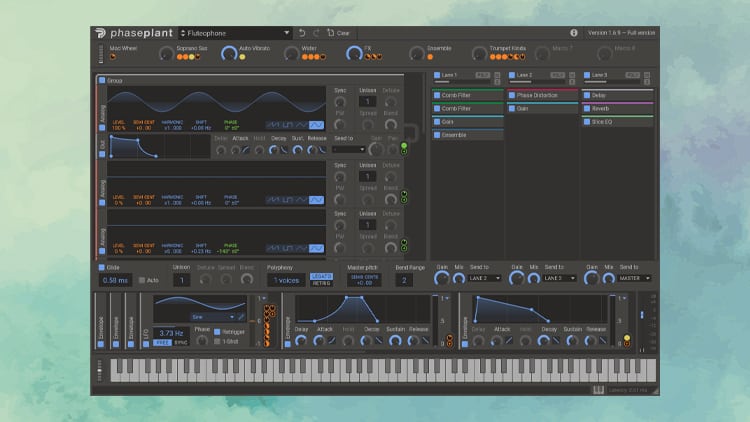Open Out module Send to dropdown
The width and height of the screenshot is (750, 422).
click(349, 150)
